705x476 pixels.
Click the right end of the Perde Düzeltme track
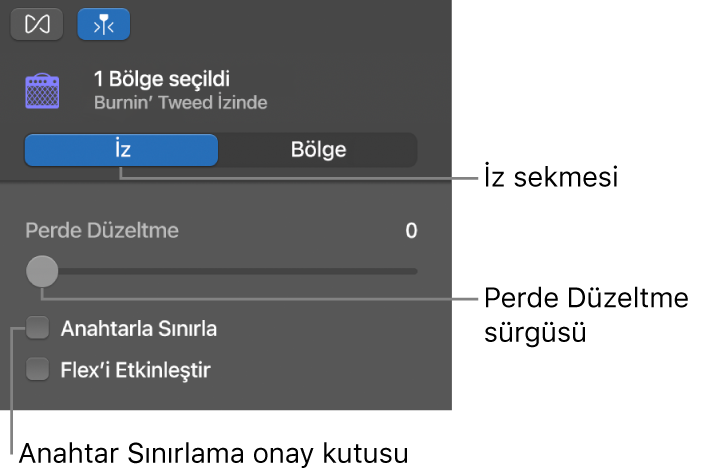coord(412,271)
